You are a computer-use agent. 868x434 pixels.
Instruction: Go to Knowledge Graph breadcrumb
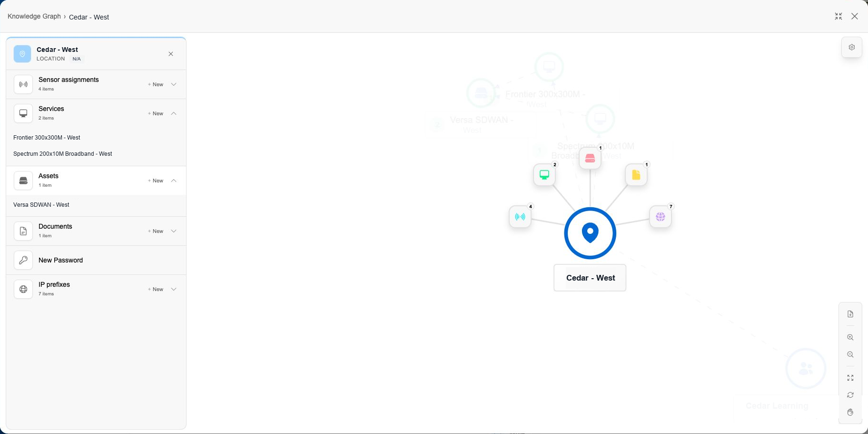click(x=34, y=16)
